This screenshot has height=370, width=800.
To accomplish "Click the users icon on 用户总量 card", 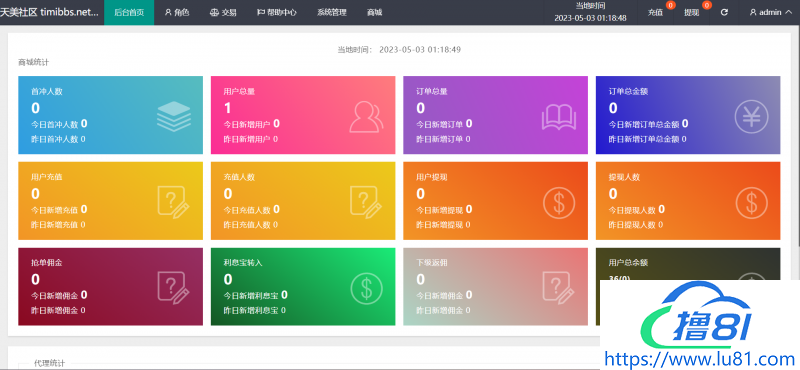I will click(366, 117).
